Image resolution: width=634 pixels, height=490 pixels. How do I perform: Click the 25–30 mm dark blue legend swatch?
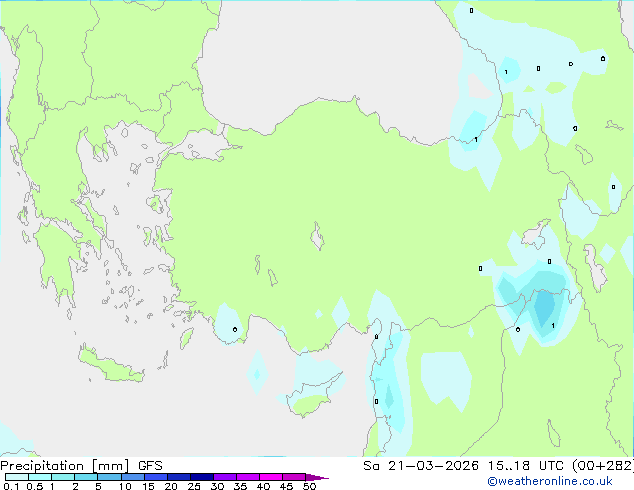202,477
